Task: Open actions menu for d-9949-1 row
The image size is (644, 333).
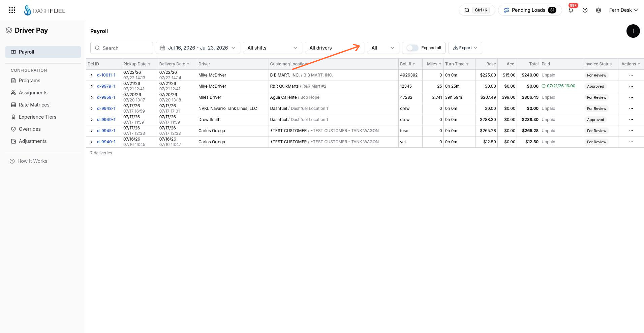Action: click(x=631, y=120)
